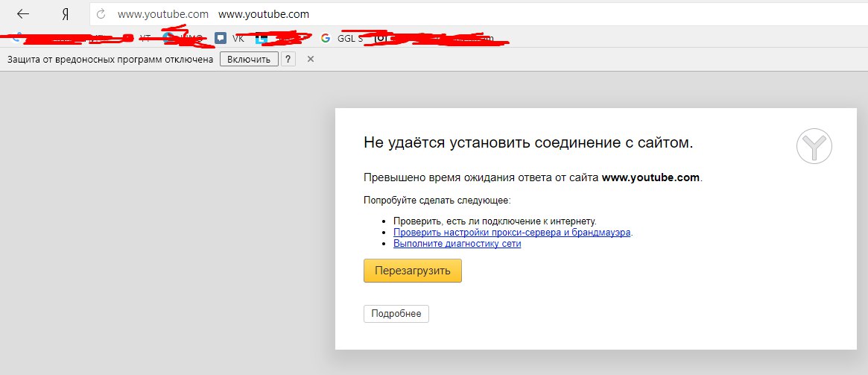868x375 pixels.
Task: Open the Yandex "Я" home button
Action: (65, 14)
